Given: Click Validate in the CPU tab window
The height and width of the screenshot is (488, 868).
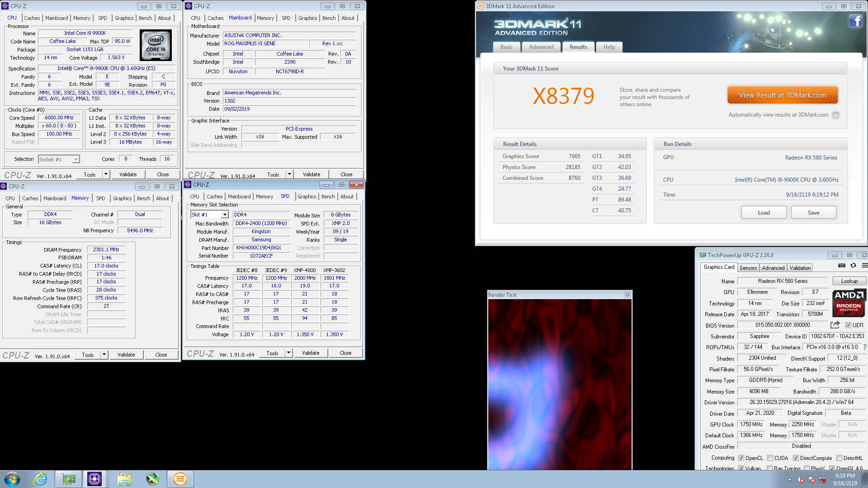Looking at the screenshot, I should coord(128,174).
